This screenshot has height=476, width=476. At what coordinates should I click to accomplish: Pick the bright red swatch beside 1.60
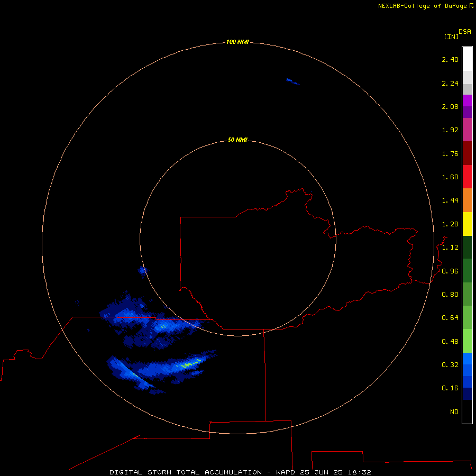pos(467,177)
